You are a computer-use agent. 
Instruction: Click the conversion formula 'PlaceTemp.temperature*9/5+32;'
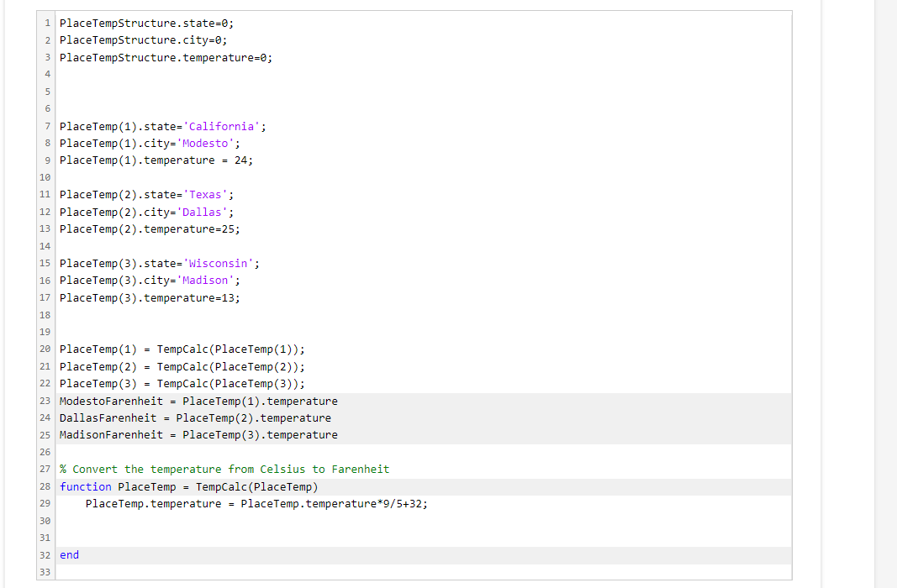click(334, 503)
